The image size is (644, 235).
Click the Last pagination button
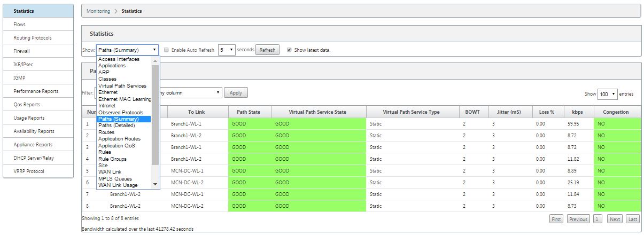632,219
